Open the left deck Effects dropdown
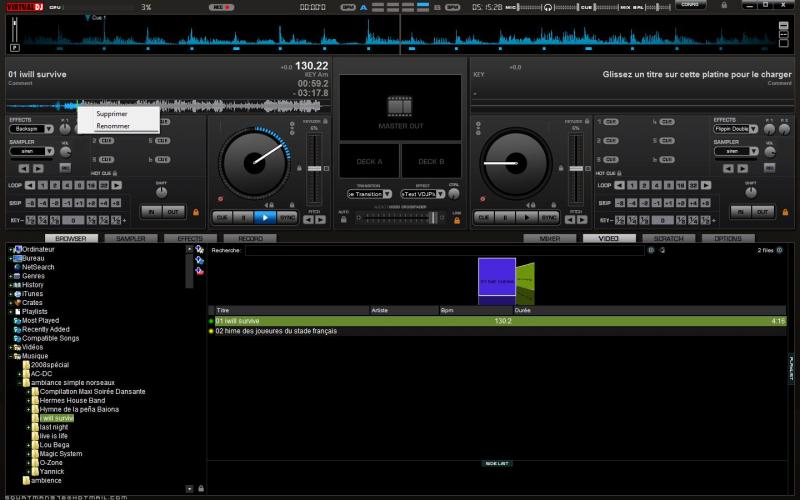This screenshot has width=800, height=500. click(31, 129)
